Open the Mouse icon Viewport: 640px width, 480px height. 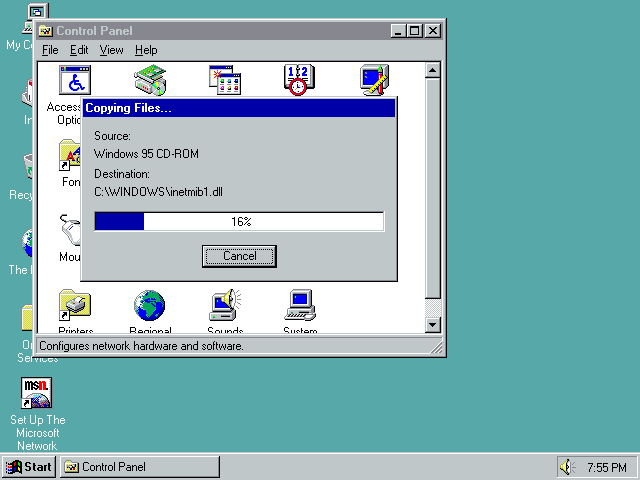pos(70,230)
